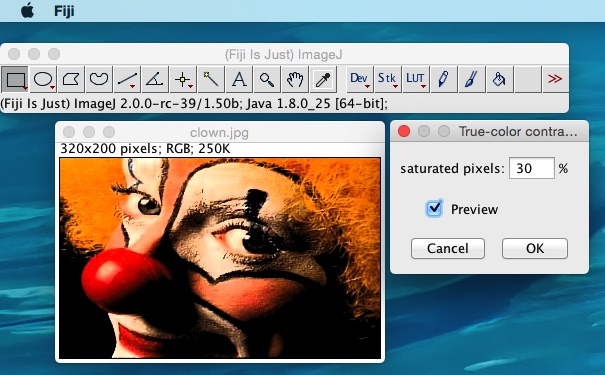The image size is (605, 375).
Task: Select the Color picker eyedropper tool
Action: [323, 79]
